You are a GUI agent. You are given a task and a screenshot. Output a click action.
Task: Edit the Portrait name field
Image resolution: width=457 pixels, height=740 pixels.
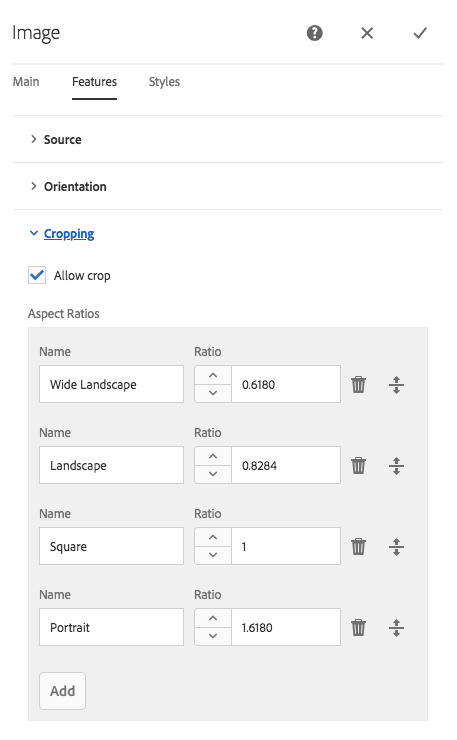coord(111,627)
